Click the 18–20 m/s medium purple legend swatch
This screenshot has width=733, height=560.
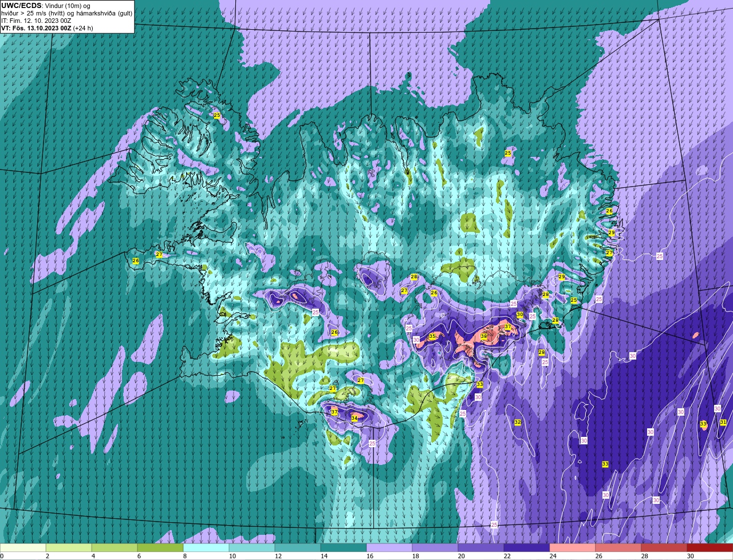pyautogui.click(x=435, y=548)
